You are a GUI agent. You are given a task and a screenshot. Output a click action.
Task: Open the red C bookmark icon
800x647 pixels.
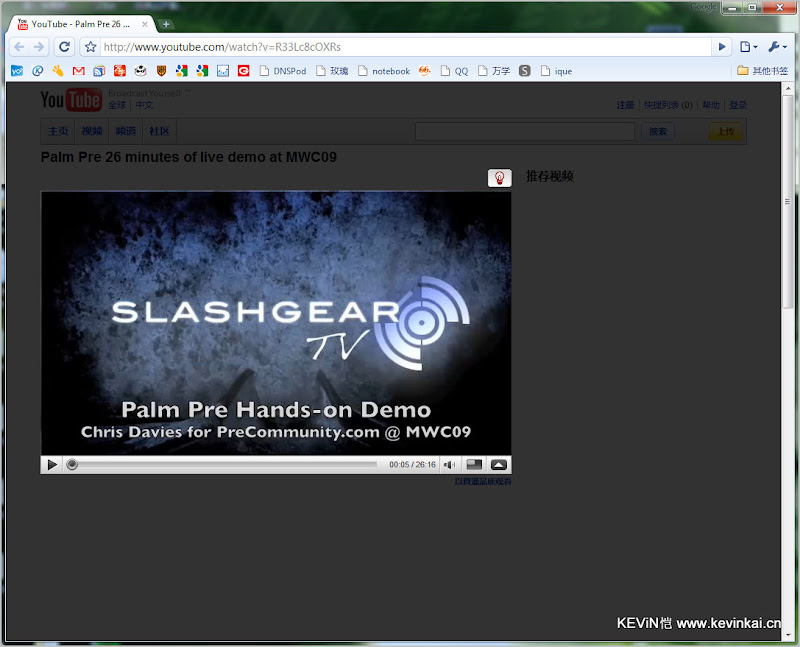pyautogui.click(x=244, y=71)
